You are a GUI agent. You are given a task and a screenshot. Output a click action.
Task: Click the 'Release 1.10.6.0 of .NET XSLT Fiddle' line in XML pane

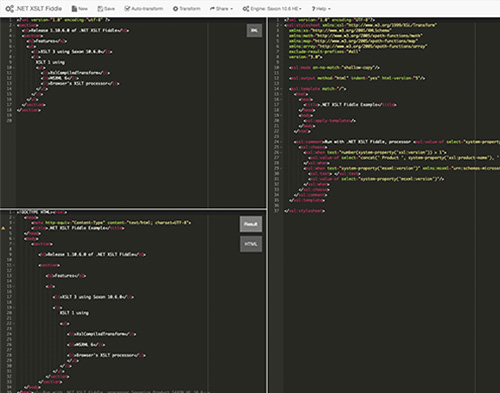(x=75, y=30)
